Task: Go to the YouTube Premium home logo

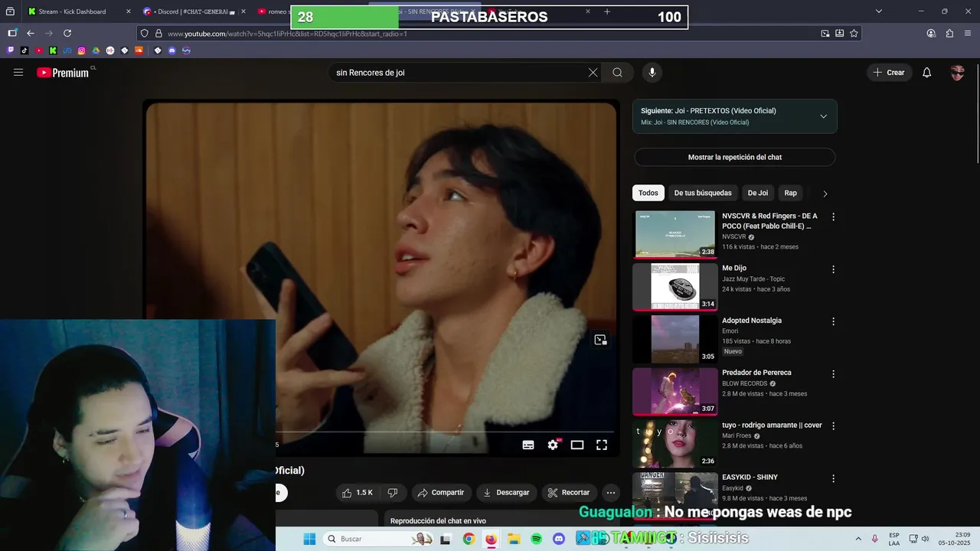Action: (x=63, y=73)
